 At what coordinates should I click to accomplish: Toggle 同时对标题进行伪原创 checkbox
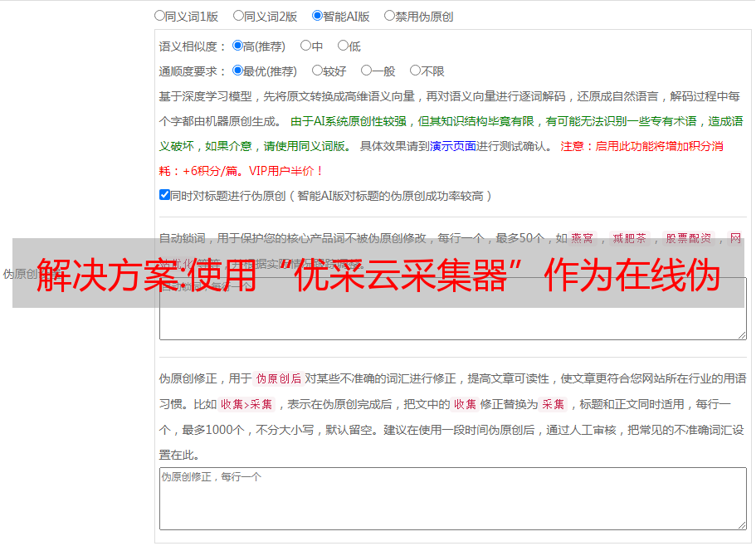[164, 195]
